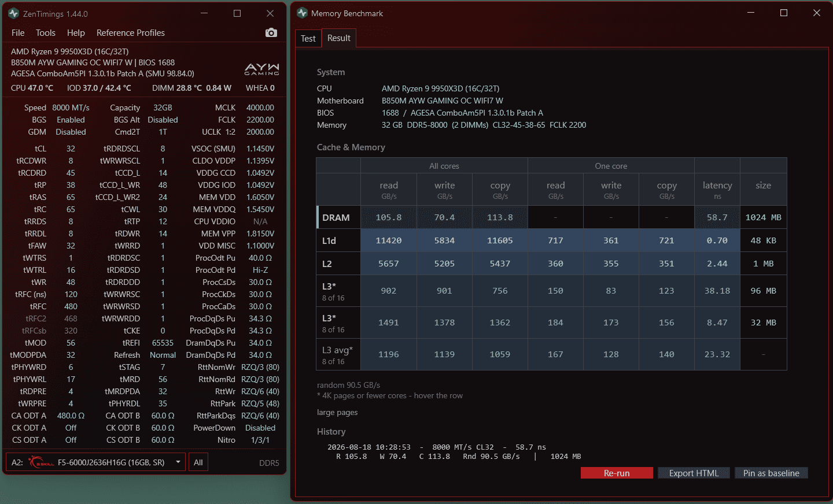Select the L1d row header
The height and width of the screenshot is (504, 833).
338,240
